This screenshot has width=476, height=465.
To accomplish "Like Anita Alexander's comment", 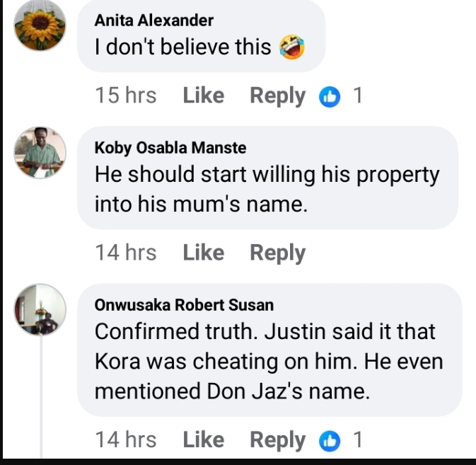I will 203,96.
